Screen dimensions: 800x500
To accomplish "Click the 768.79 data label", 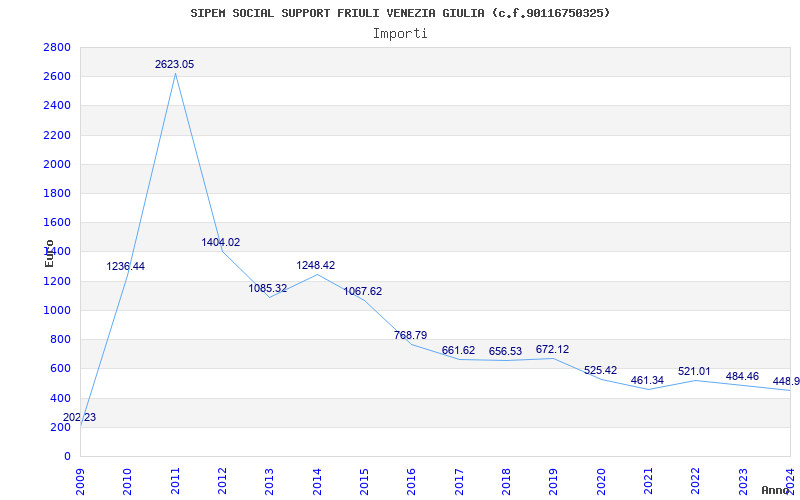I will coord(411,335).
